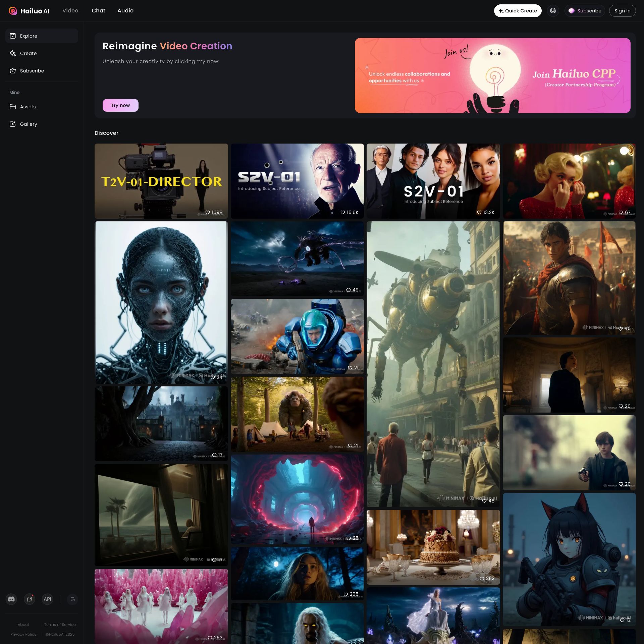Like the pink crystal dancers video (263)
The image size is (644, 644).
pyautogui.click(x=210, y=638)
